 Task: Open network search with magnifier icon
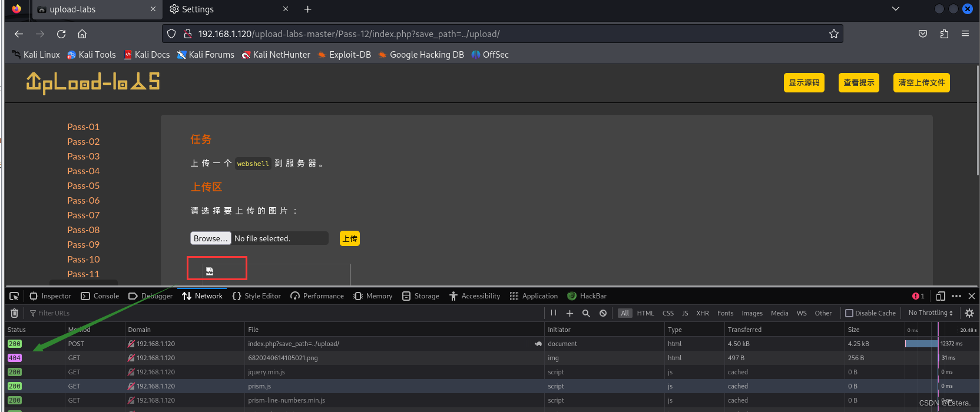tap(586, 313)
